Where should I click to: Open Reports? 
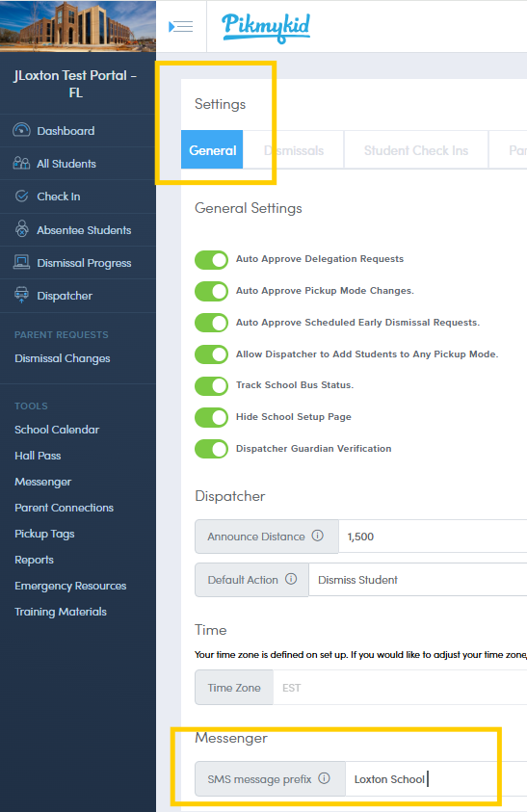coord(34,560)
